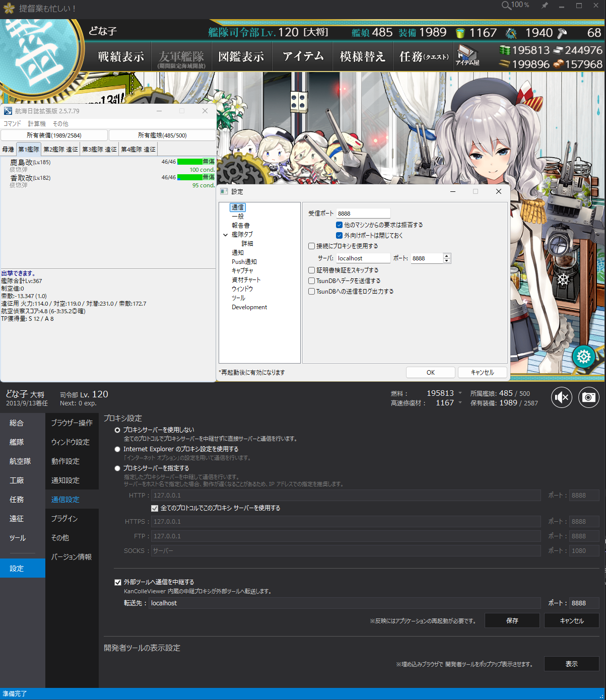Open the アイテム屋 shop icon
The height and width of the screenshot is (700, 606).
(x=467, y=55)
